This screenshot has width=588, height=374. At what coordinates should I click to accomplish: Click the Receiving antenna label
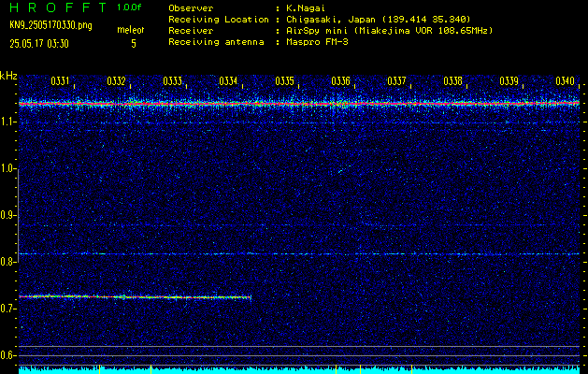[x=216, y=42]
